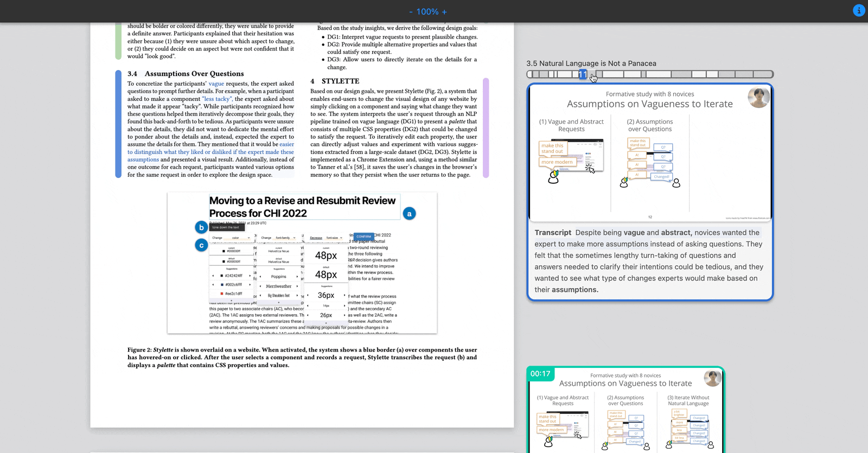The width and height of the screenshot is (868, 453).
Task: Select the highlighted segment 11 on slide timeline
Action: 583,74
